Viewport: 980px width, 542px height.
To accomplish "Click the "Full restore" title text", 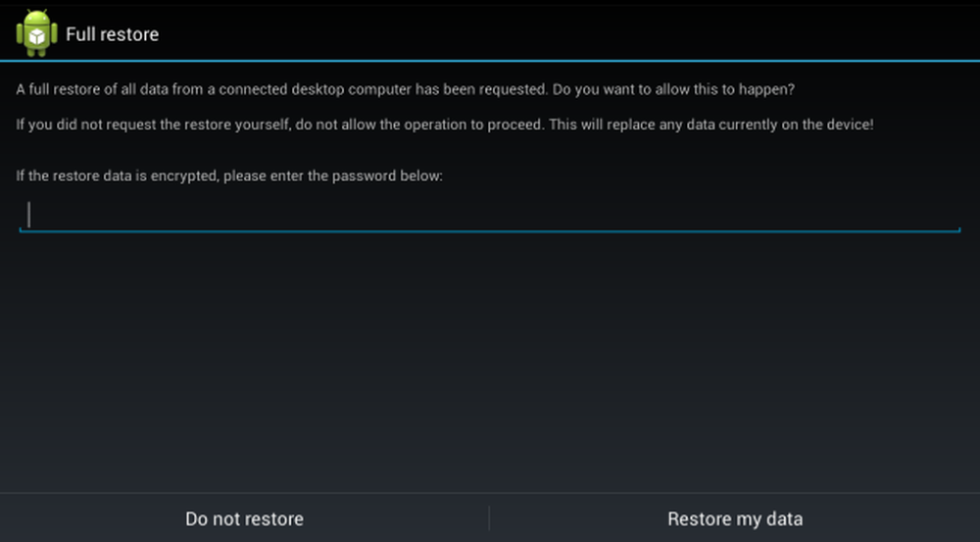I will [112, 34].
